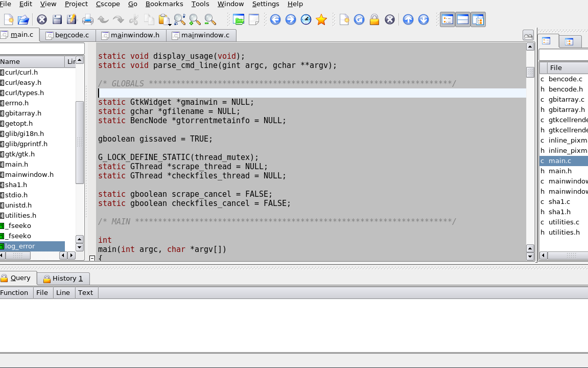Toggle the query window panel button
Viewport: 588px width, 368px height.
pos(463,19)
